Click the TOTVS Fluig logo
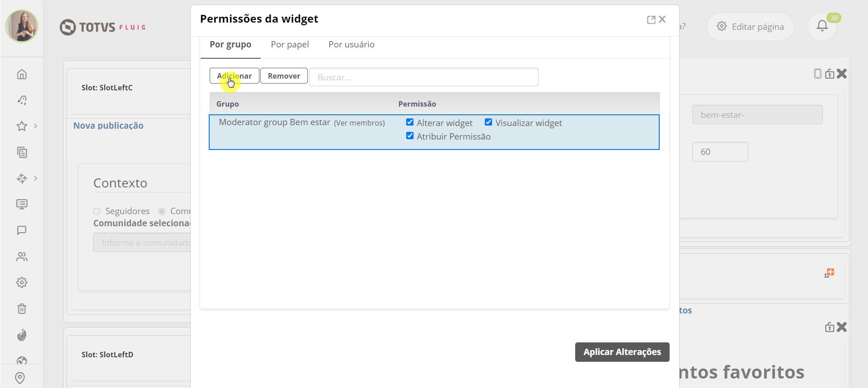Image resolution: width=868 pixels, height=388 pixels. pos(103,27)
